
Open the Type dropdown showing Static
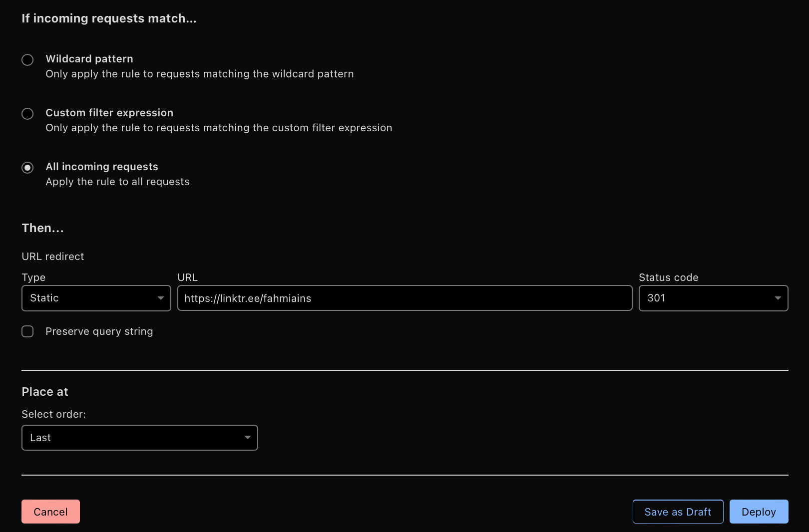tap(96, 298)
